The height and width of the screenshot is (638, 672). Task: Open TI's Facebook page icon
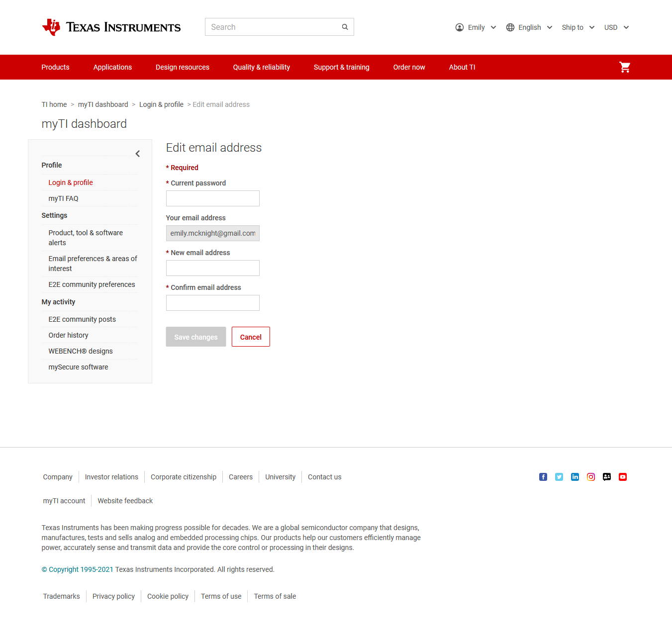tap(543, 477)
